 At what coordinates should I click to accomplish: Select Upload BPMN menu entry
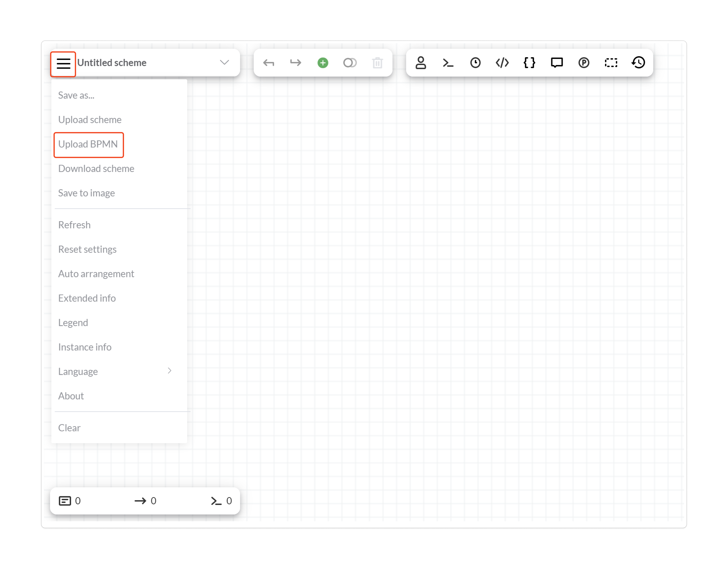pyautogui.click(x=88, y=144)
